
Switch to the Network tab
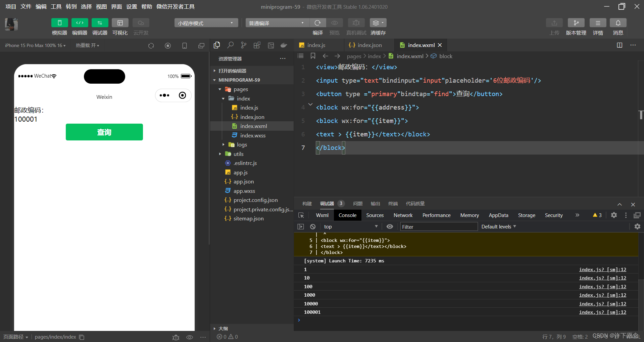tap(403, 215)
